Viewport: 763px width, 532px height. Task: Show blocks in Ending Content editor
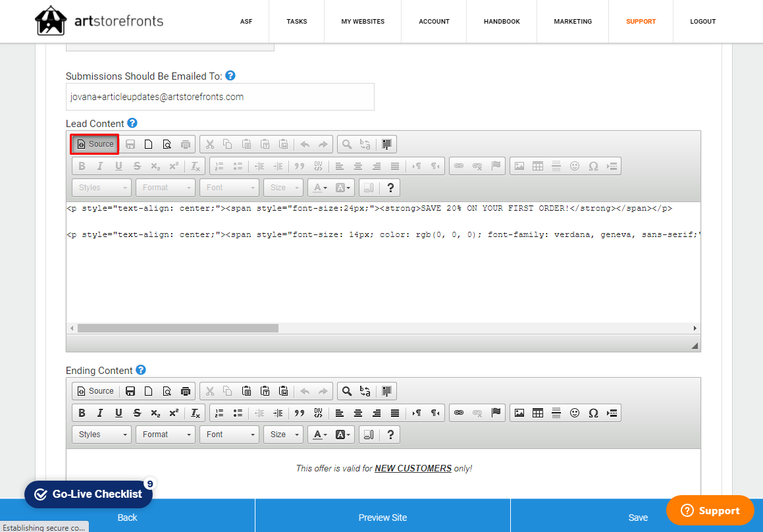369,434
